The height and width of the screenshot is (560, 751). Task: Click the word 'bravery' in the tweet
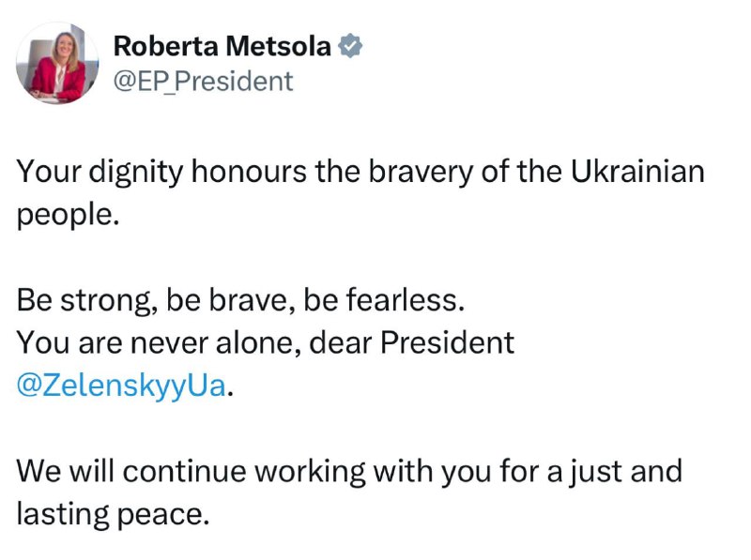[421, 173]
